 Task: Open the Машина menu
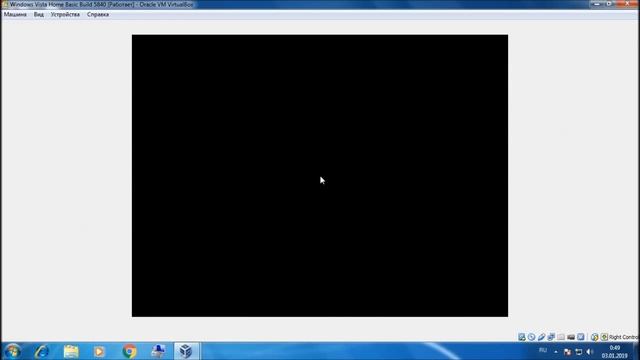tap(15, 14)
